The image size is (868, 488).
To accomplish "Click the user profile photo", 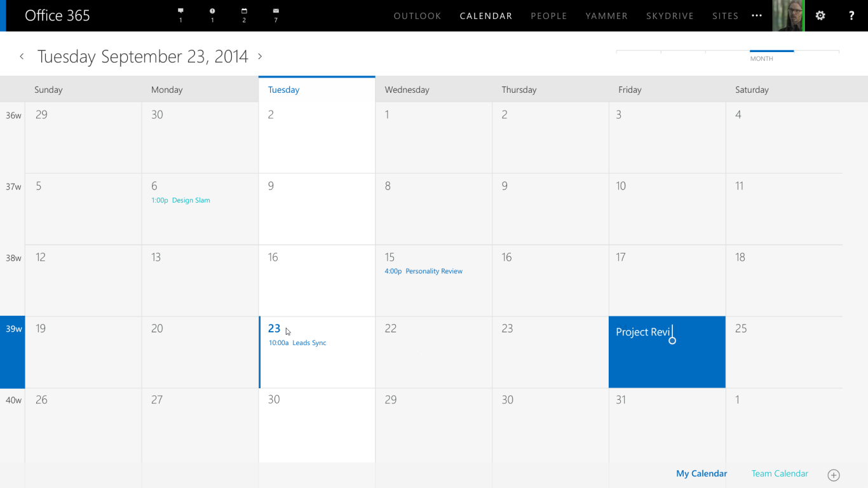I will pyautogui.click(x=788, y=16).
